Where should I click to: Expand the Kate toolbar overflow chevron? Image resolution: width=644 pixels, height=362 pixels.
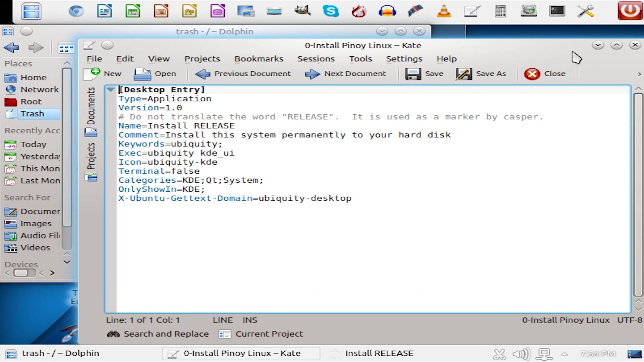click(639, 74)
